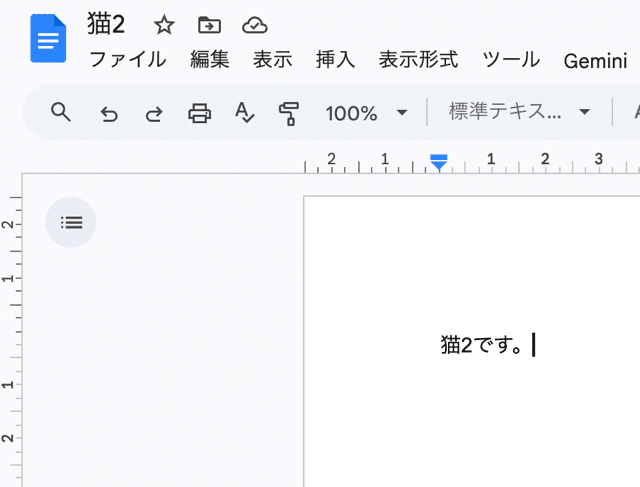Open the Google Docs home icon
The image size is (640, 487).
click(48, 38)
